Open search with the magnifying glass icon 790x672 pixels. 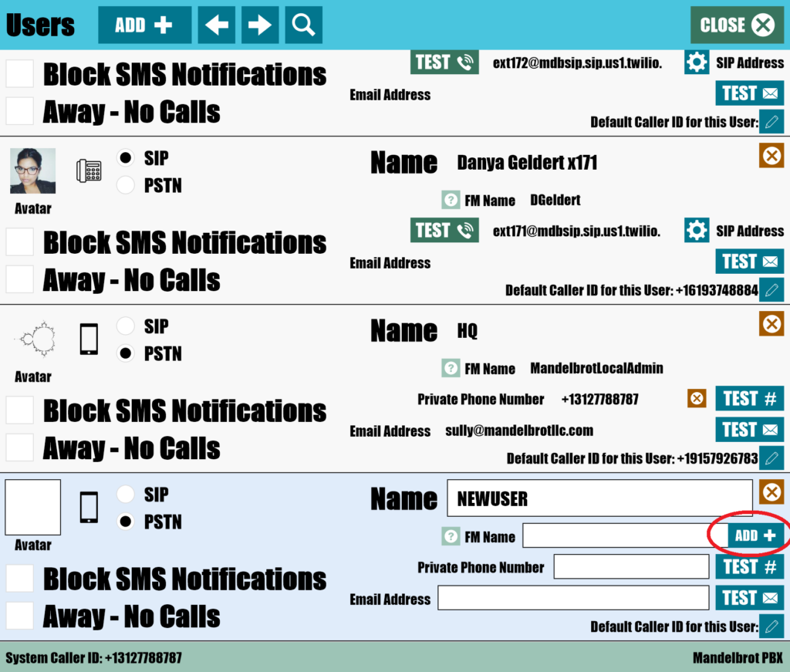(x=303, y=25)
